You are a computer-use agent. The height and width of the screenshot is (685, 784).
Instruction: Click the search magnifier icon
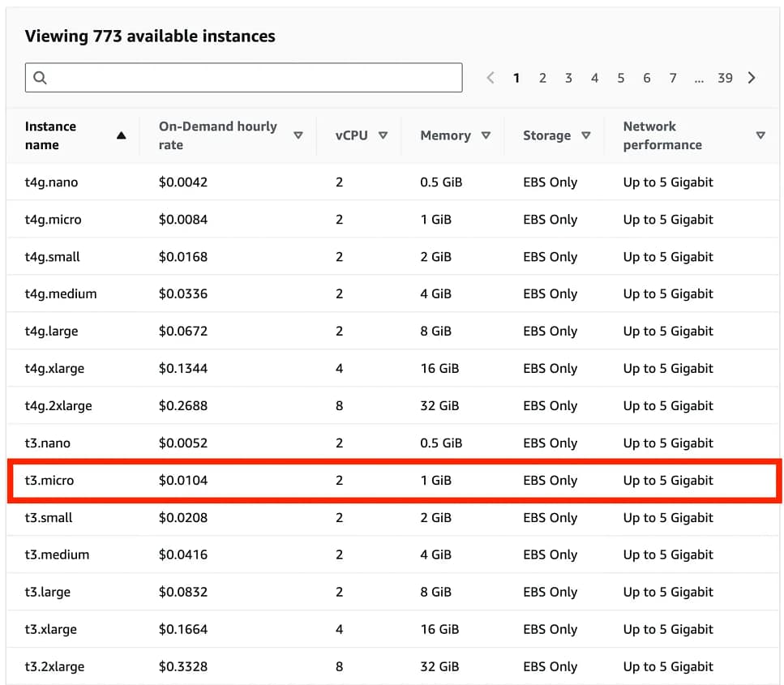(x=40, y=78)
